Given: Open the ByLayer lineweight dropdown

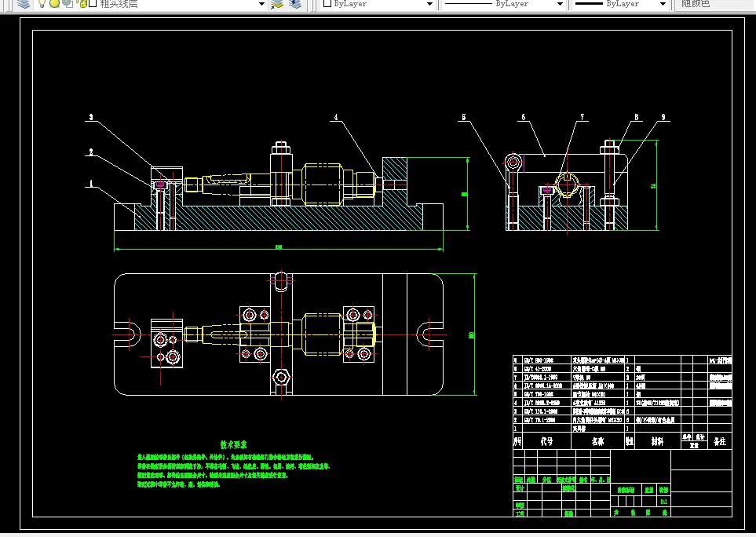Looking at the screenshot, I should 663,4.
